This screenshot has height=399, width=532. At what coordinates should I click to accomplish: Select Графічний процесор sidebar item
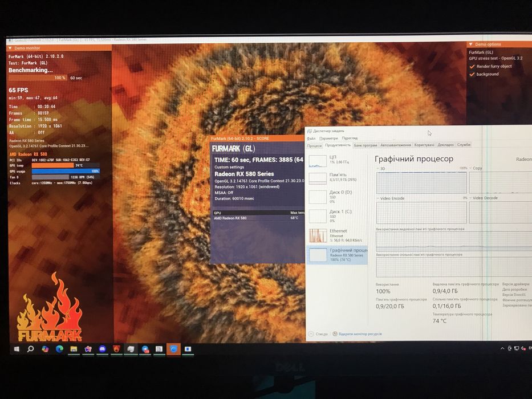[336, 255]
